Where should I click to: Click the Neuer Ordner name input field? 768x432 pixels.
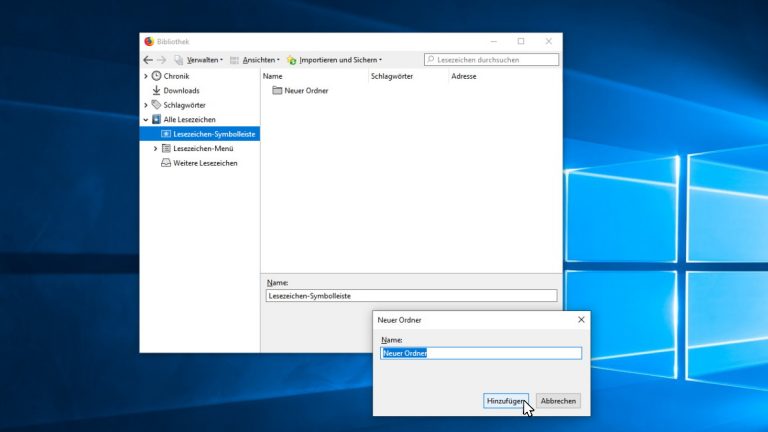480,353
